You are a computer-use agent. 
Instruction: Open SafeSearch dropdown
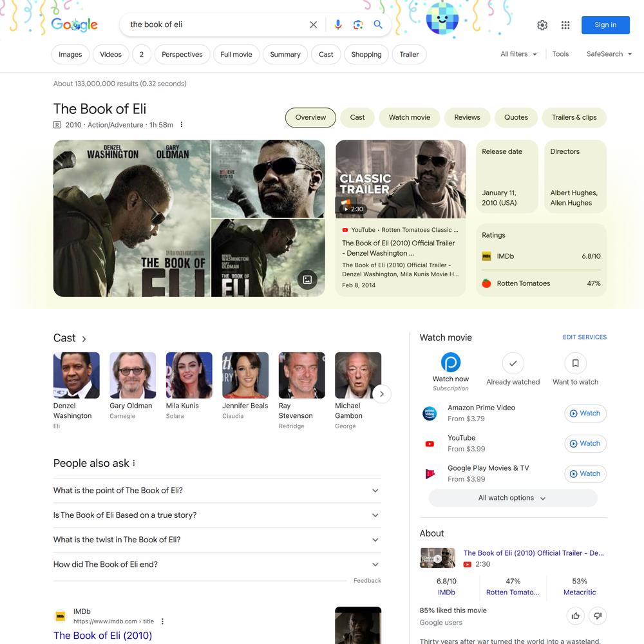coord(609,54)
